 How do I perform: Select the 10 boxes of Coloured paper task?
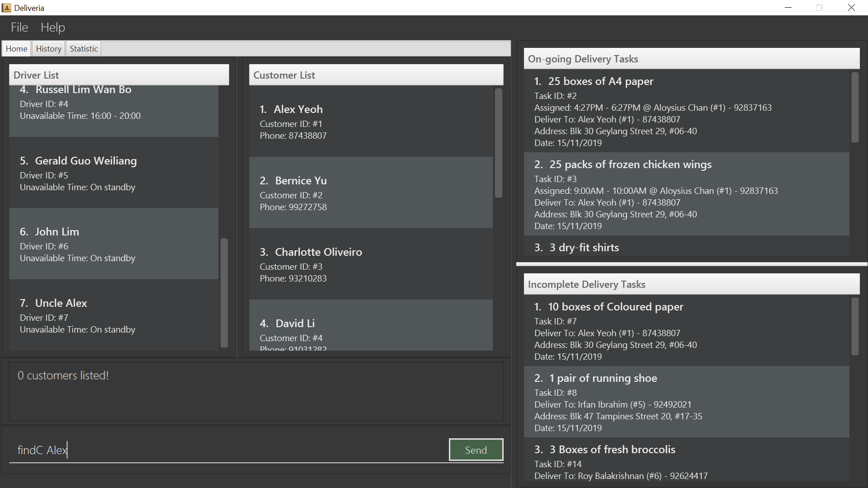[686, 331]
